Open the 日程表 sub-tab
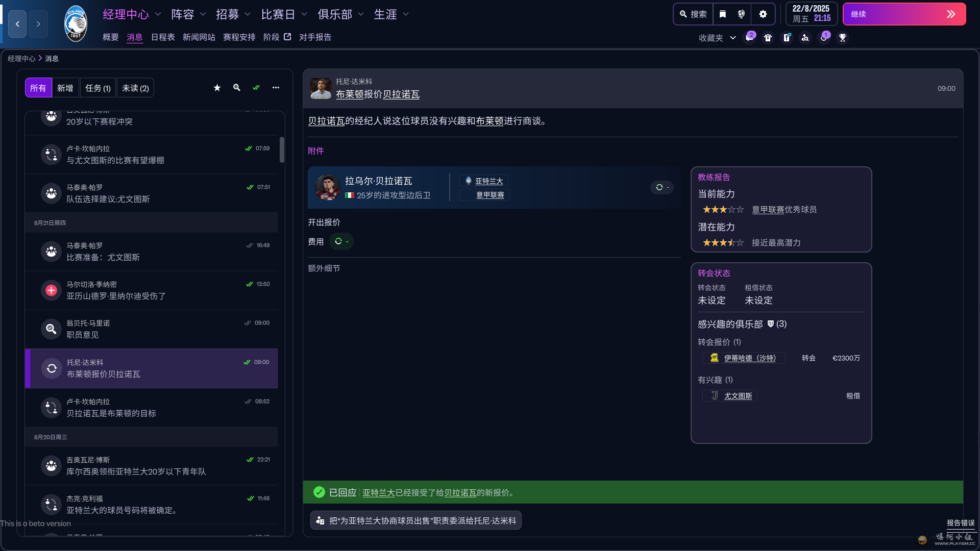The width and height of the screenshot is (980, 551). coord(163,37)
